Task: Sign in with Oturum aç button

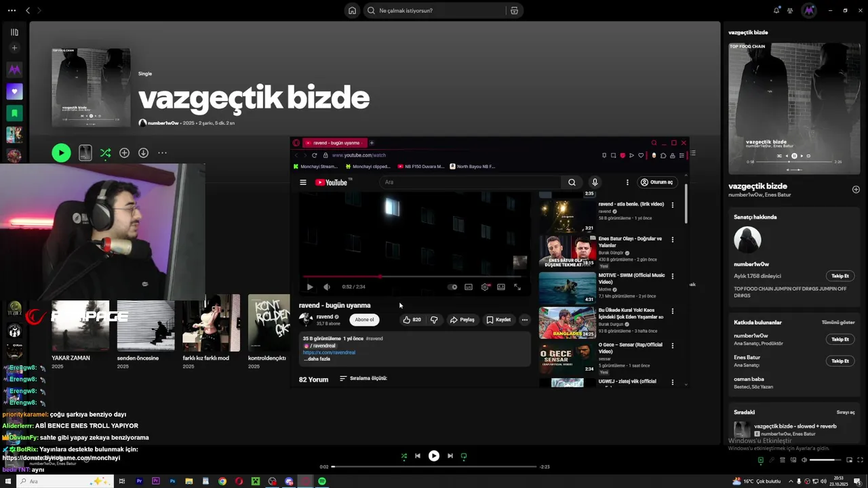Action: click(x=658, y=182)
